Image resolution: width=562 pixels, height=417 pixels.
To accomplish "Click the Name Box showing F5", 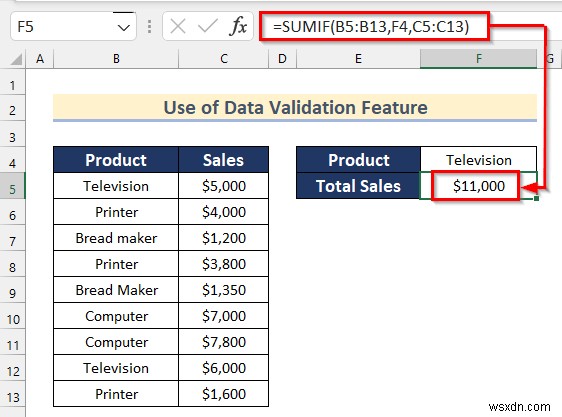I will pyautogui.click(x=73, y=26).
